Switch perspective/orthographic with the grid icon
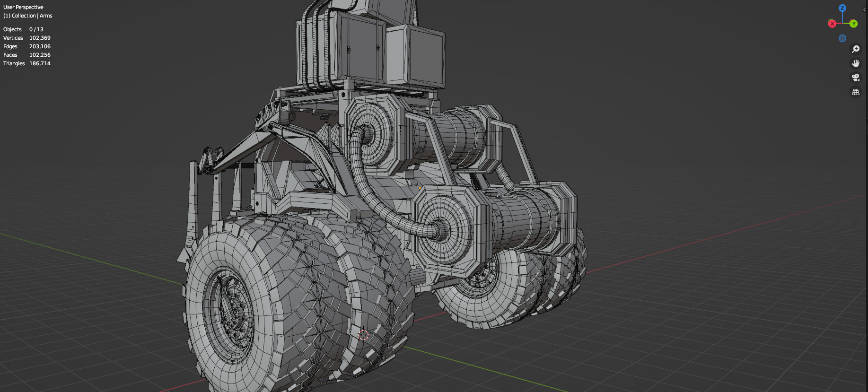 click(x=856, y=92)
